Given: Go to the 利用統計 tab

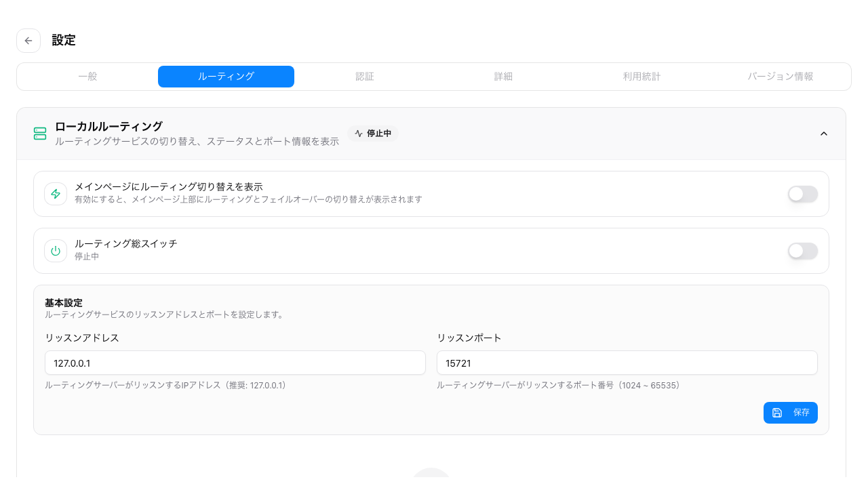Looking at the screenshot, I should 642,77.
